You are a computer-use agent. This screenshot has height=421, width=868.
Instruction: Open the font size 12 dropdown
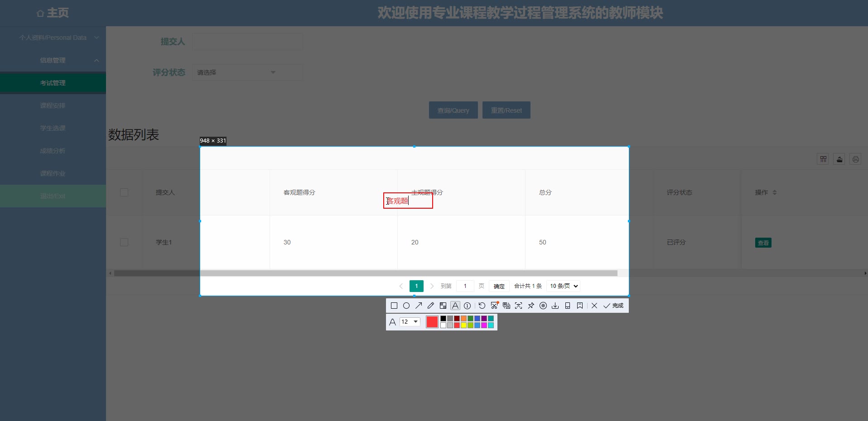410,322
